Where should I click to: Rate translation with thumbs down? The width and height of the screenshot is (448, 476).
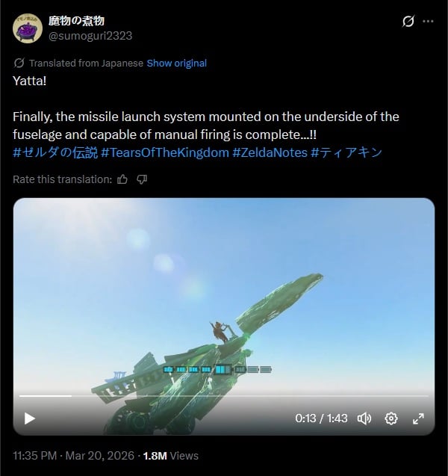142,179
